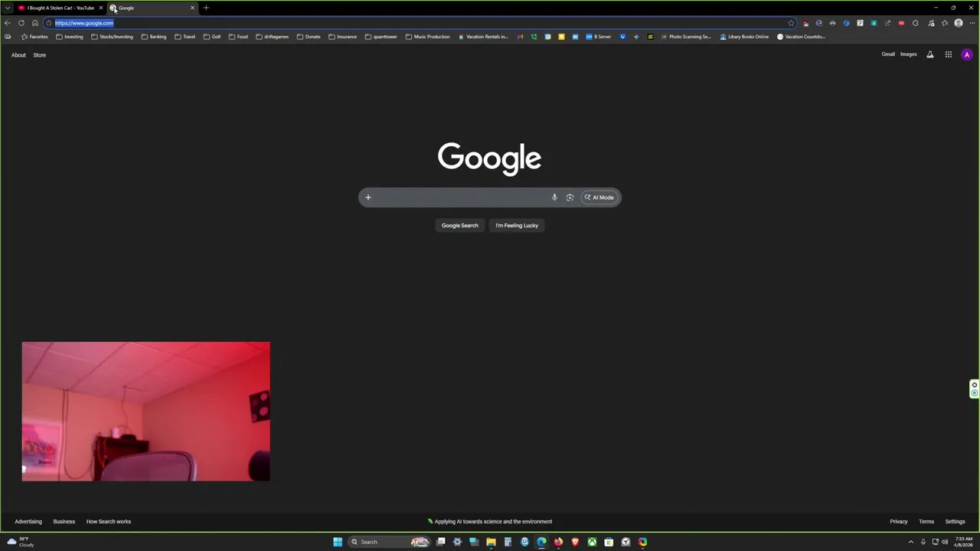Open the Donate bookmarks folder
The image size is (980, 551).
tap(309, 37)
